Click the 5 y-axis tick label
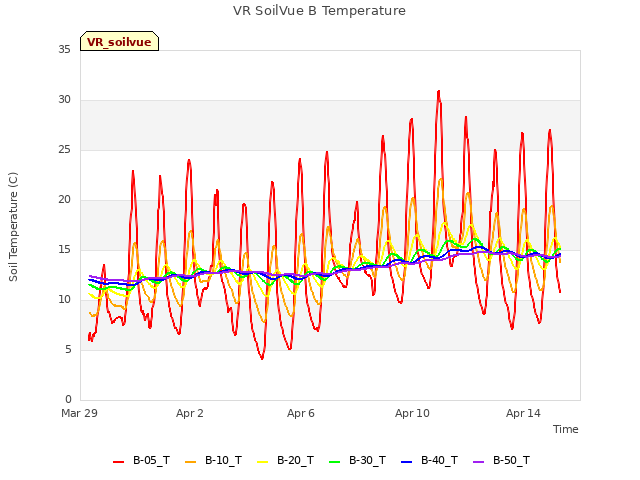 (x=68, y=350)
